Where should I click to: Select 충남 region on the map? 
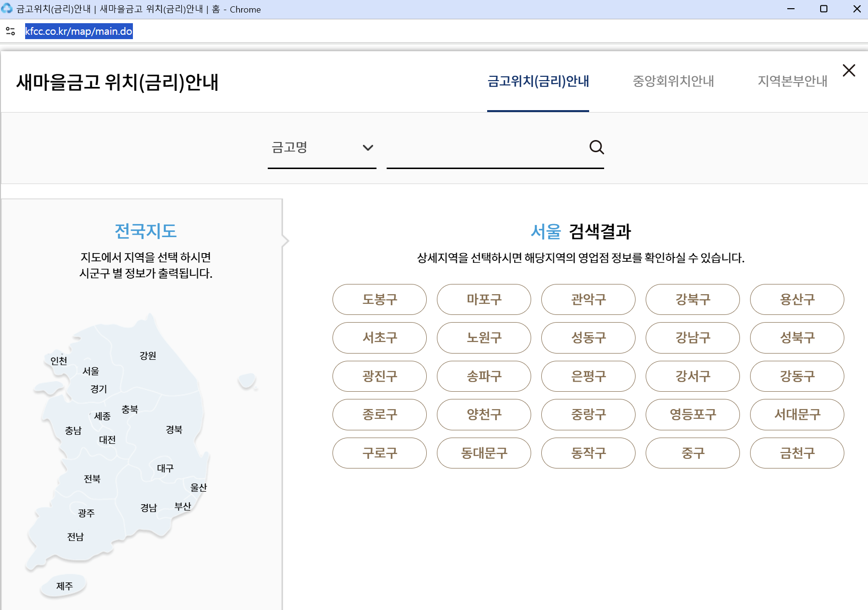tap(73, 430)
